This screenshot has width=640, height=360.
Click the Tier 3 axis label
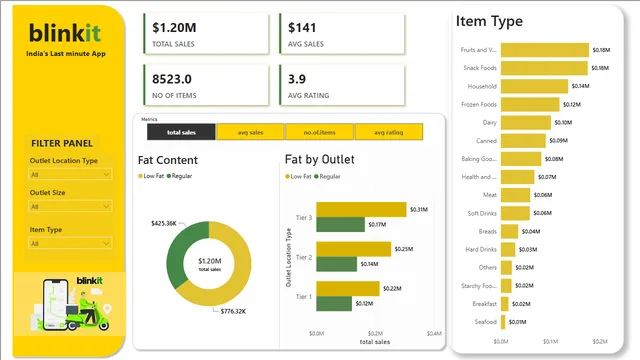(304, 218)
